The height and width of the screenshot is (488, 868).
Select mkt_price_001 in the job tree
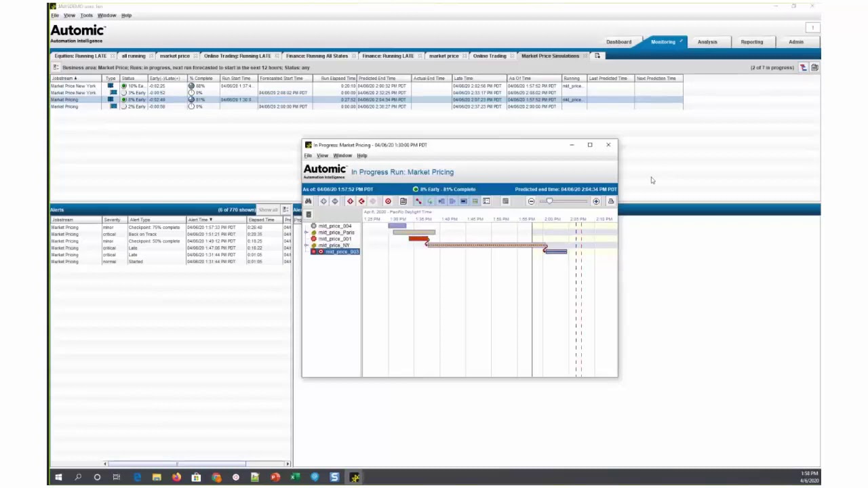pos(335,239)
